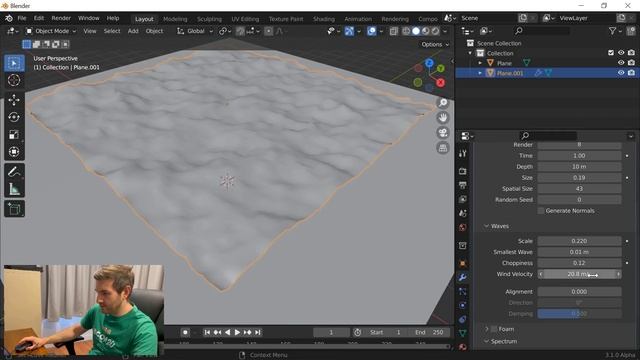Screen dimensions: 640x360
Task: Select the Transform tool
Action: click(14, 152)
